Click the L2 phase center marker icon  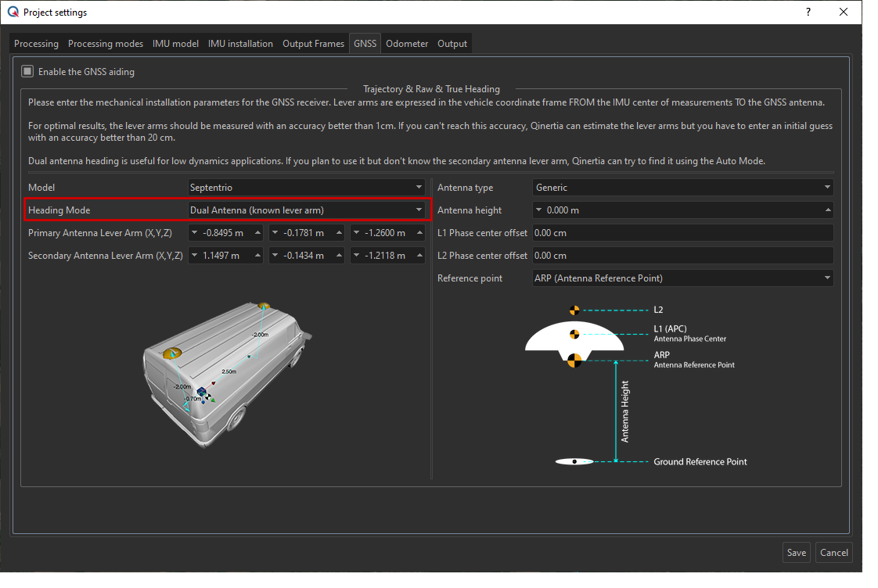(574, 310)
